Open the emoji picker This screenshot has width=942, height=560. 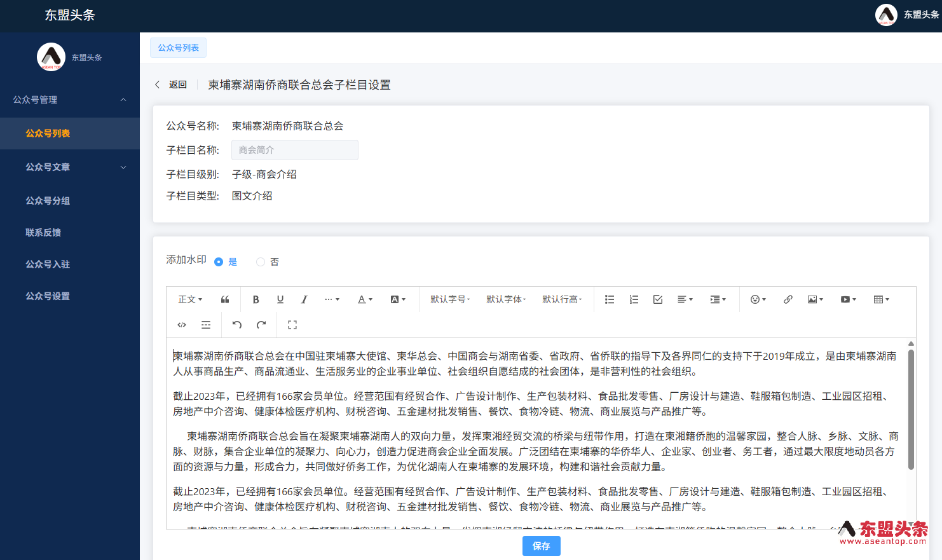coord(758,299)
